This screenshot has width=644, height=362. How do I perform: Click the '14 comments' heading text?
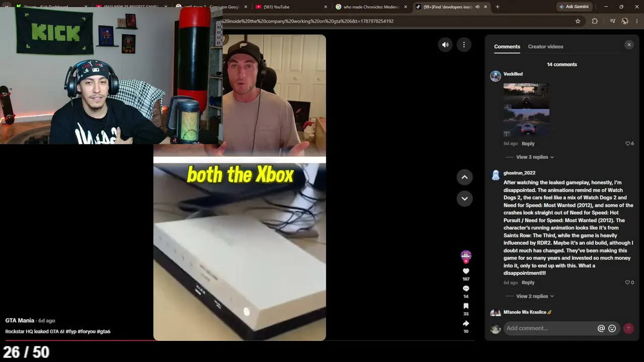tap(562, 64)
